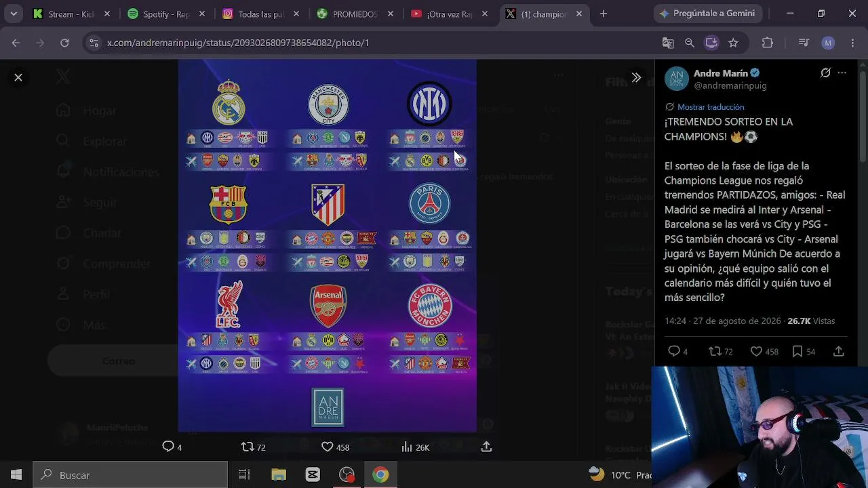Click the Translate page icon in address bar
Screen dimensions: 868x488
668,43
